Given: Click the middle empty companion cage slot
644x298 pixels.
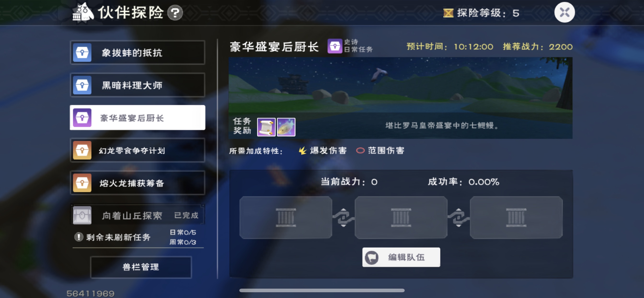Looking at the screenshot, I should [401, 217].
